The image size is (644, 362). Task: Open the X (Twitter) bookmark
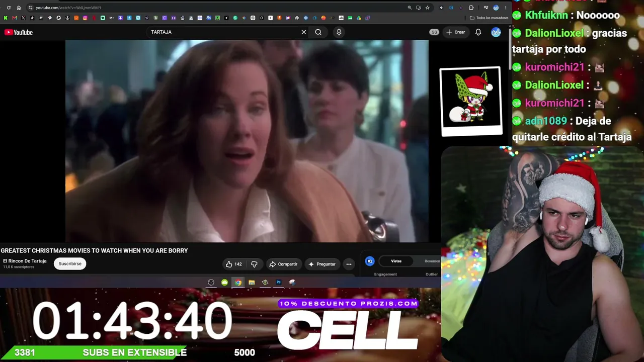(x=23, y=18)
